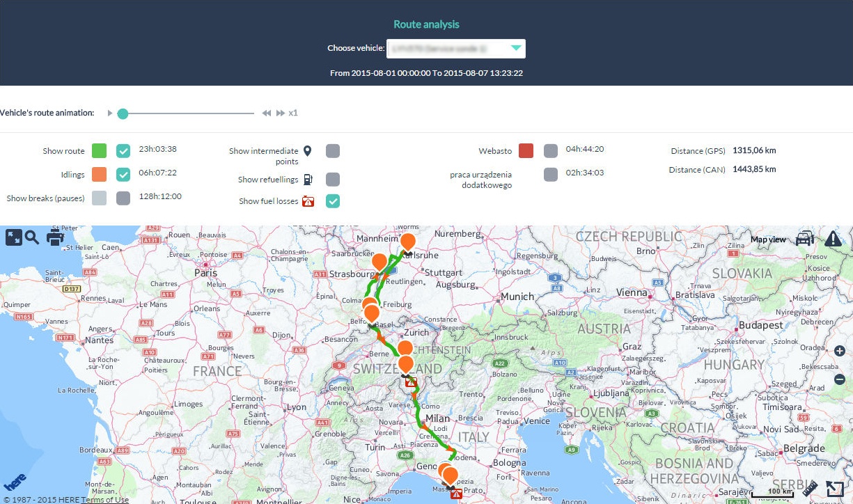Zoom out the map with minus button
The height and width of the screenshot is (504, 853).
tap(840, 379)
